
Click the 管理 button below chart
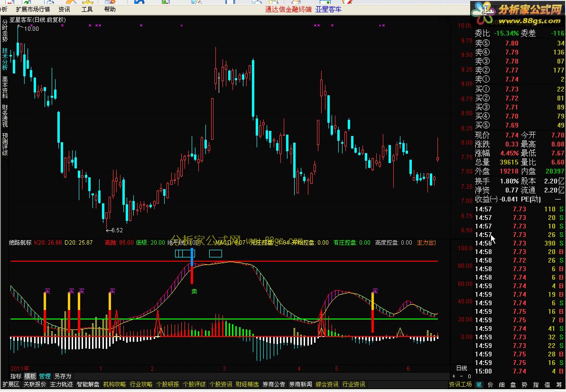45,376
